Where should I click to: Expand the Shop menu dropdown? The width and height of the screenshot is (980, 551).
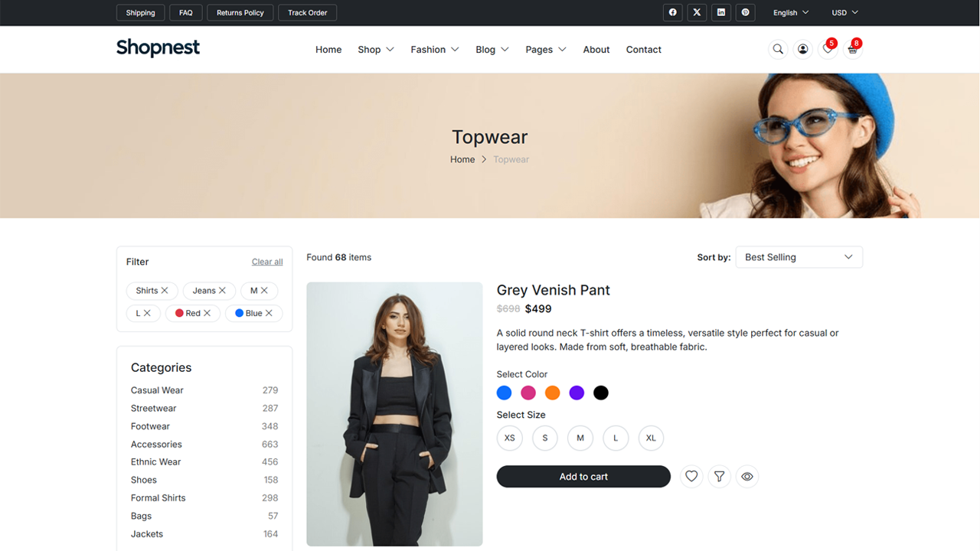pos(375,49)
